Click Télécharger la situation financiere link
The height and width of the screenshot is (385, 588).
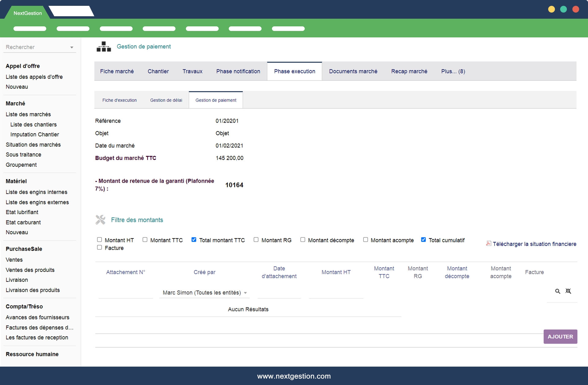[534, 244]
